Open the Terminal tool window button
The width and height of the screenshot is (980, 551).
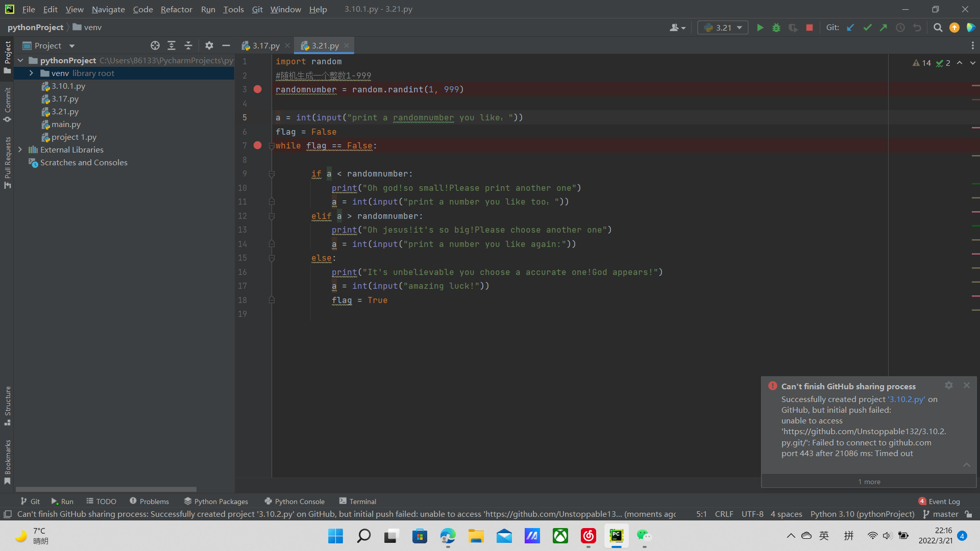pyautogui.click(x=358, y=502)
